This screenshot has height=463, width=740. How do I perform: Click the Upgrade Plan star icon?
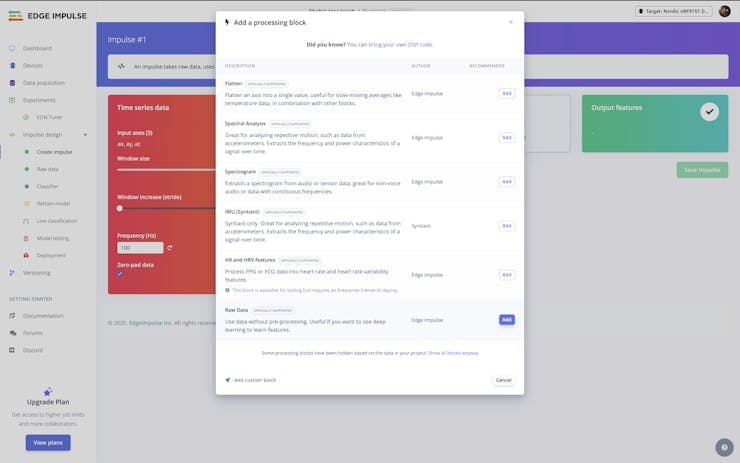point(48,392)
